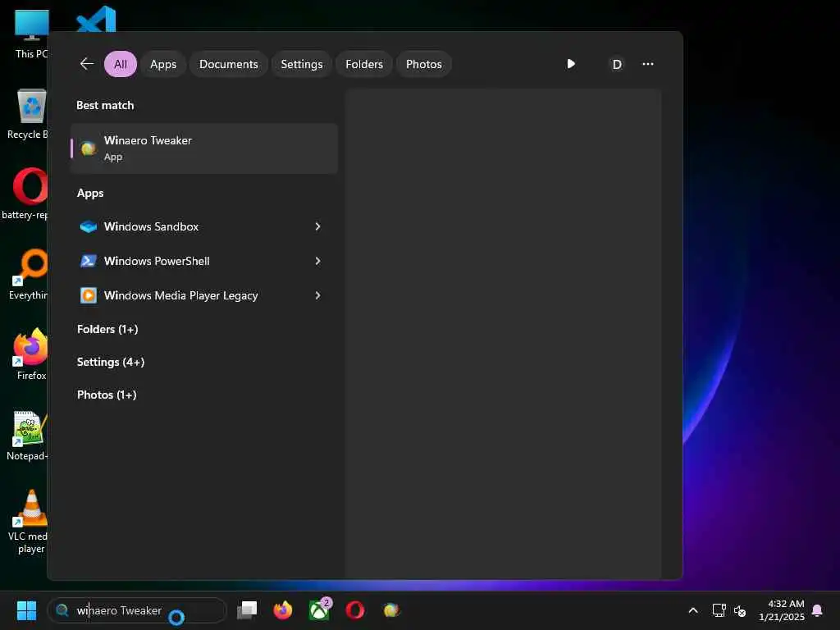Open the D user account button
This screenshot has width=840, height=630.
[x=617, y=64]
